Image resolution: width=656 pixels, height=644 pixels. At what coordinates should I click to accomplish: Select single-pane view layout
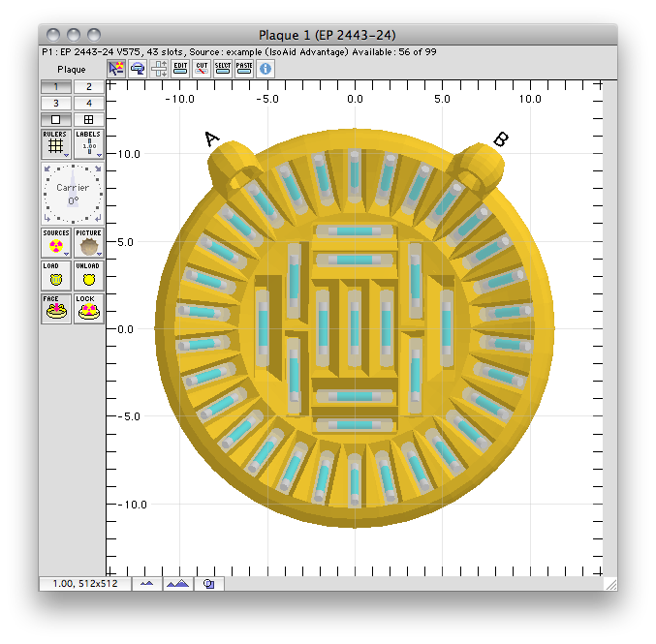(56, 120)
